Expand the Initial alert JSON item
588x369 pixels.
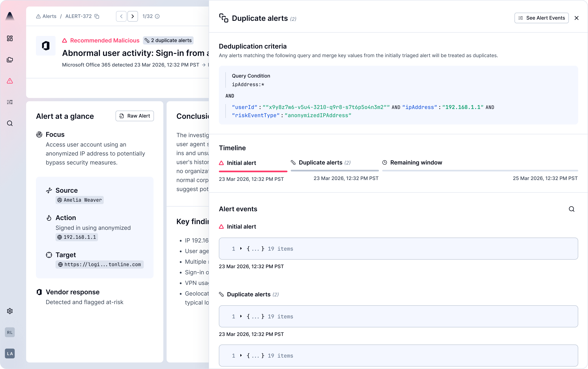click(241, 248)
